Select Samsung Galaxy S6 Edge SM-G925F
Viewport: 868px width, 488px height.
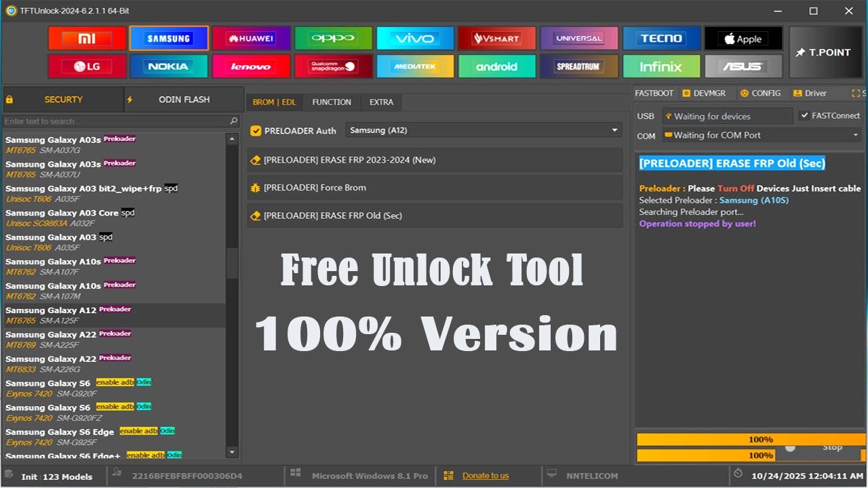(114, 437)
